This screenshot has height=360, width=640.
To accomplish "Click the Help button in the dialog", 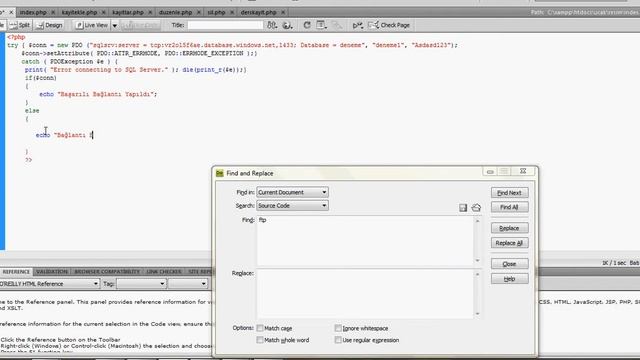I will tap(509, 279).
